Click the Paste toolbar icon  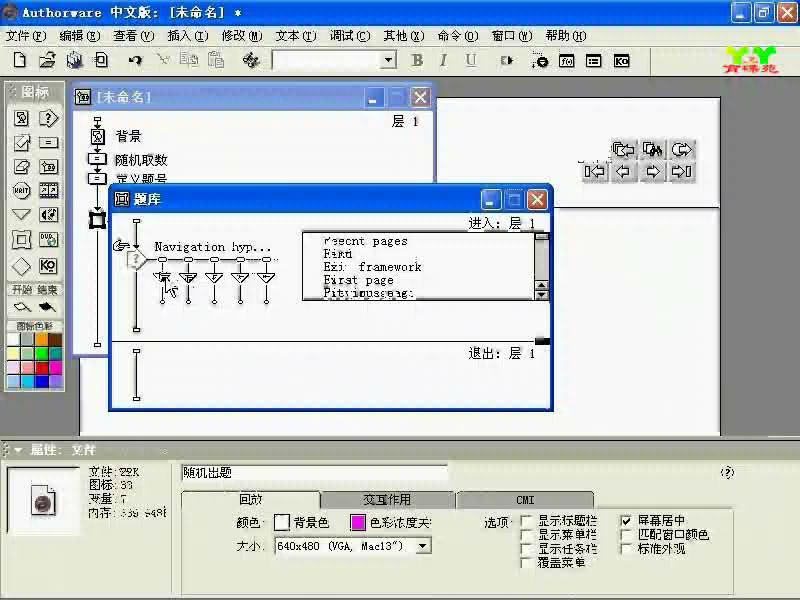click(x=216, y=60)
